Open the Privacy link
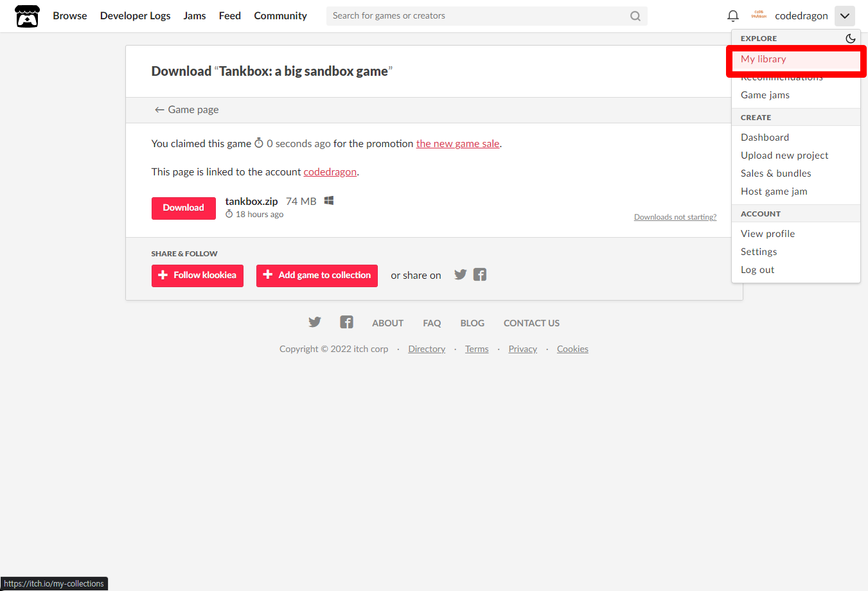This screenshot has width=868, height=591. [x=523, y=349]
